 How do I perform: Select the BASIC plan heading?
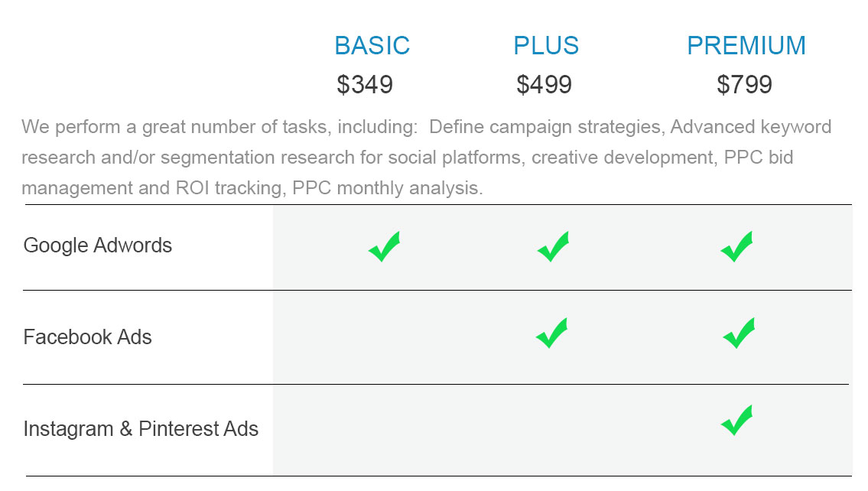click(x=372, y=45)
